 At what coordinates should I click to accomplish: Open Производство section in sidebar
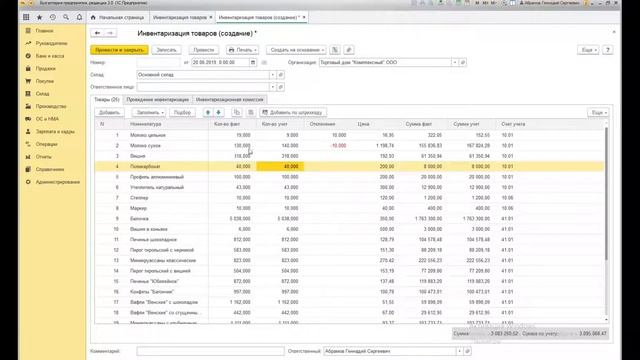[x=51, y=106]
